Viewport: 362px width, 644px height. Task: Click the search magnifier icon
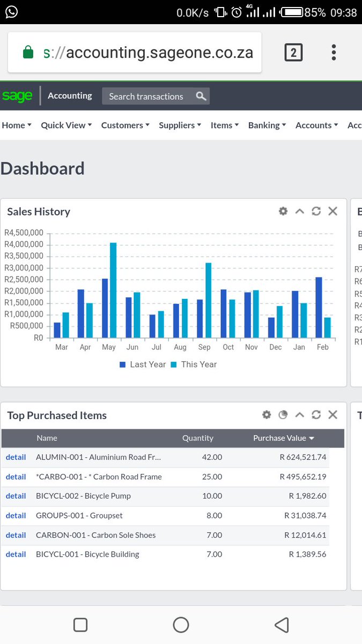[201, 96]
